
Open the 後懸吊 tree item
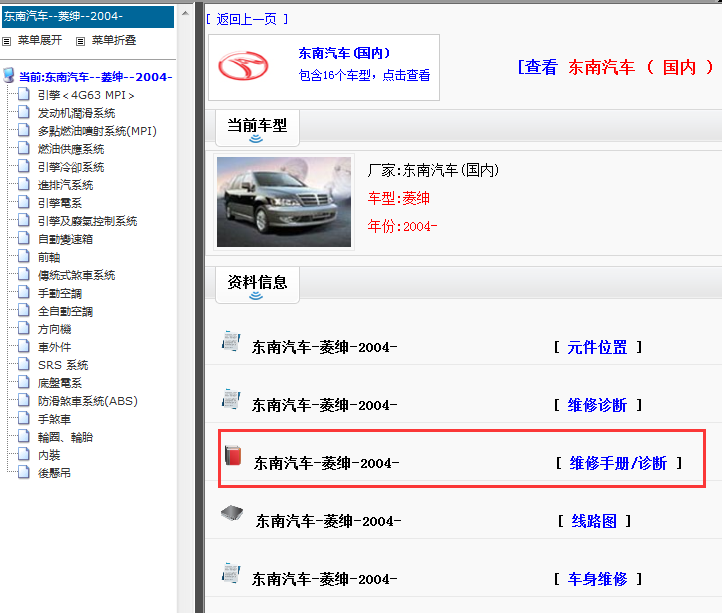[x=54, y=473]
